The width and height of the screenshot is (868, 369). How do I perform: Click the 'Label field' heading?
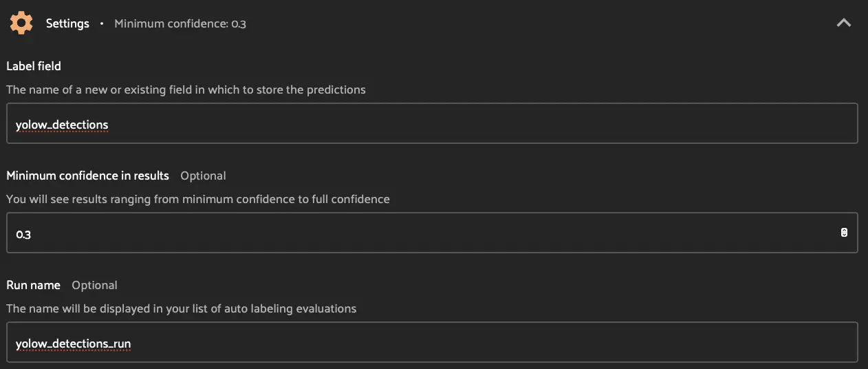34,66
